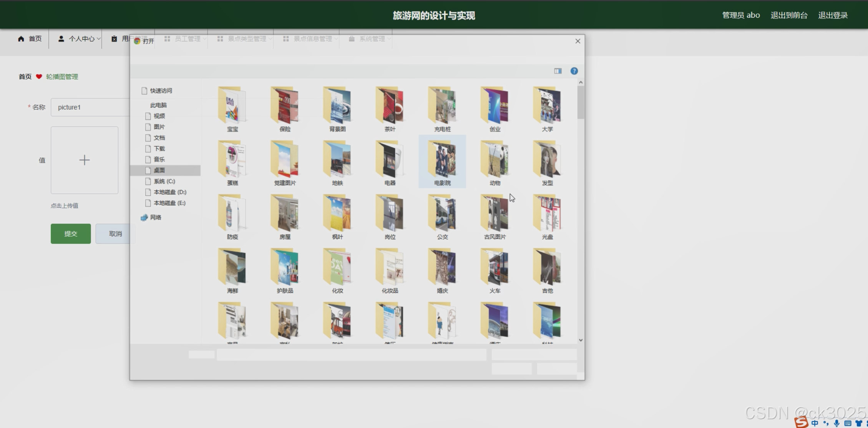This screenshot has height=428, width=868.
Task: Select 本地磁盘 (D:) in the sidebar
Action: (x=170, y=192)
